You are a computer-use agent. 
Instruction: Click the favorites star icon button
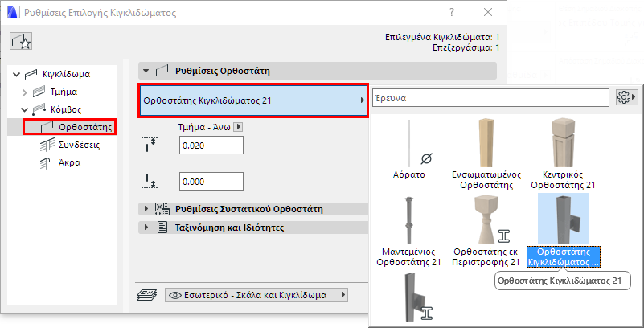coord(22,43)
